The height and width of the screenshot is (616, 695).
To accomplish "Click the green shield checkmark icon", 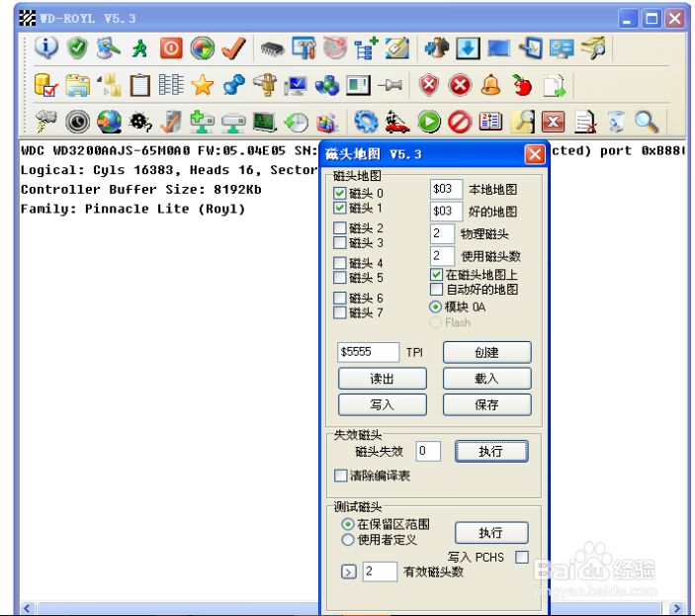I will click(77, 47).
